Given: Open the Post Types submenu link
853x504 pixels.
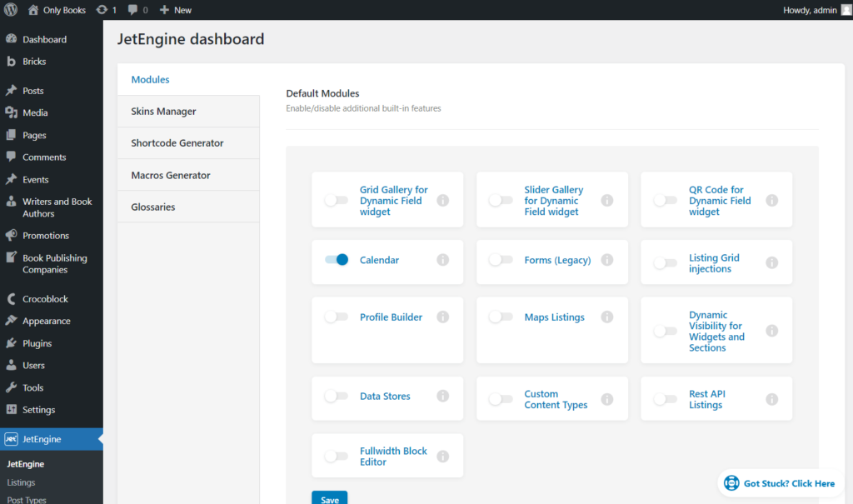Looking at the screenshot, I should (x=27, y=499).
